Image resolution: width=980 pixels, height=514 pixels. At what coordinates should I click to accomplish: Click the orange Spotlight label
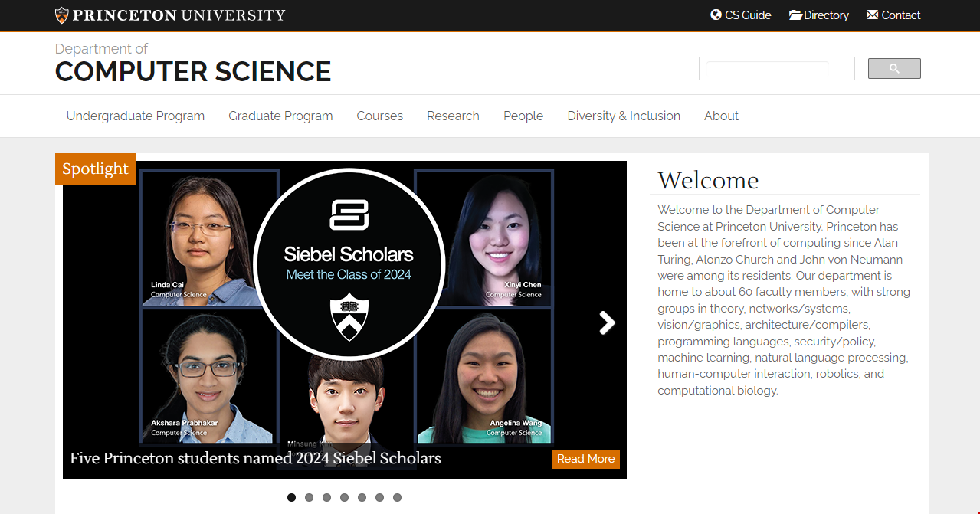(95, 169)
